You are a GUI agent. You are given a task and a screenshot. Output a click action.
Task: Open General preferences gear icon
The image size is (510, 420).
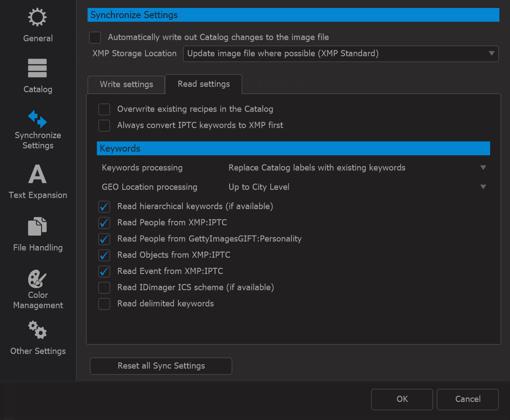point(38,17)
